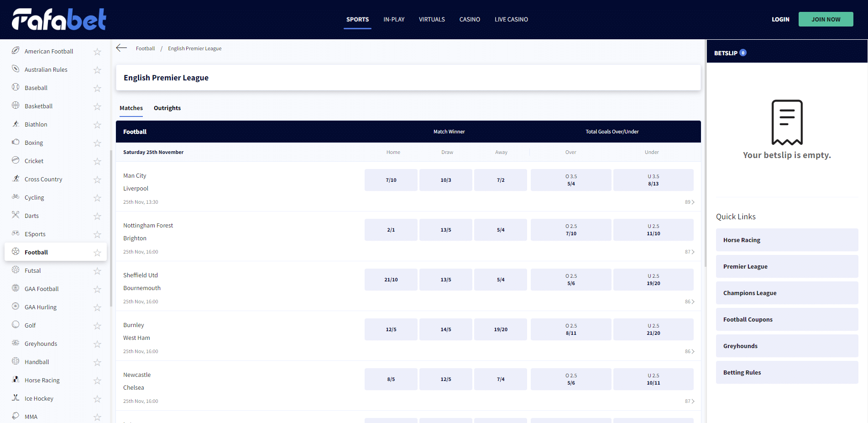
Task: Click the Fafabet logo
Action: 59,19
